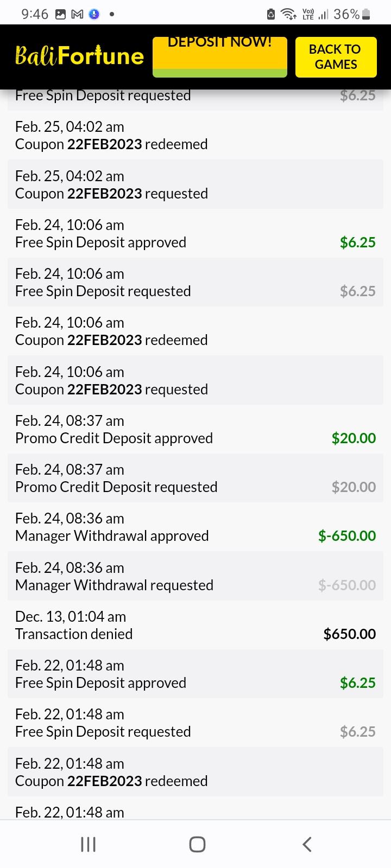Tap the green $20.00 amount

(354, 438)
